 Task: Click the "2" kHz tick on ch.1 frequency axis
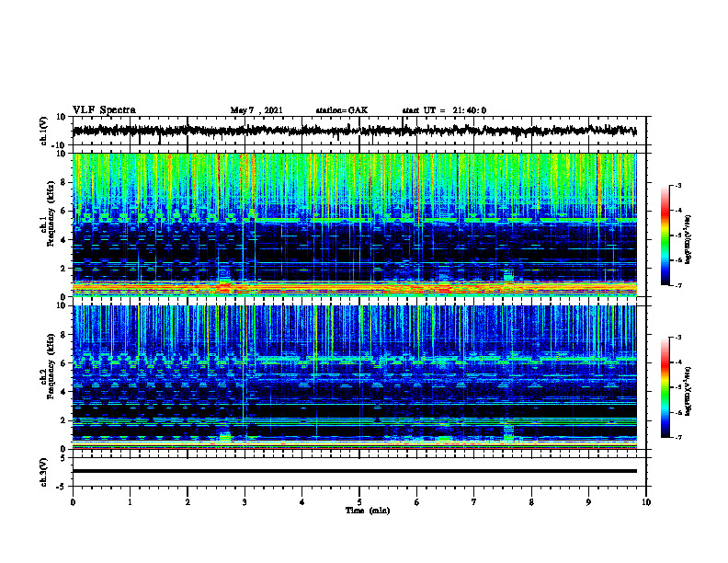[63, 268]
